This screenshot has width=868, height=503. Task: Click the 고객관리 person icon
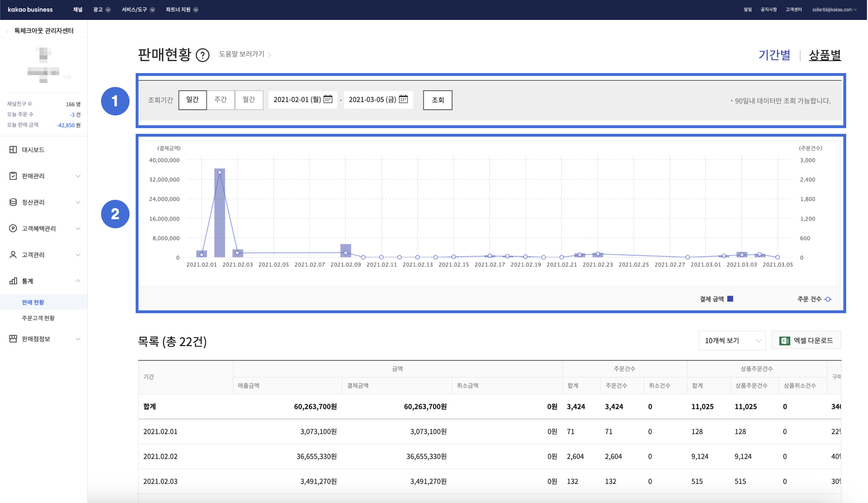pyautogui.click(x=13, y=255)
